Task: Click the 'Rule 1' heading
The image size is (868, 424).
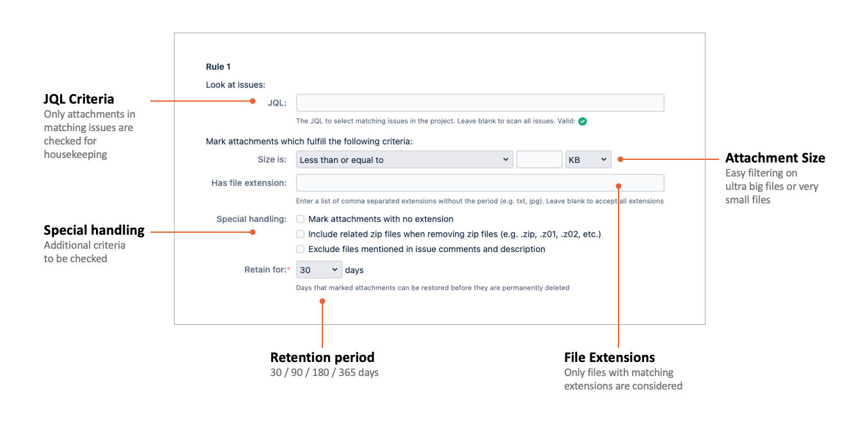Action: [x=218, y=67]
